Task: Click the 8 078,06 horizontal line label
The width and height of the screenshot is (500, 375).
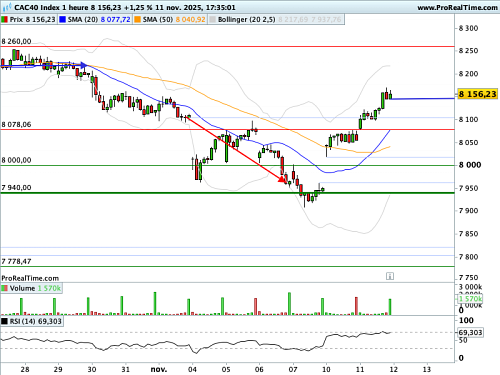Action: tap(16, 125)
